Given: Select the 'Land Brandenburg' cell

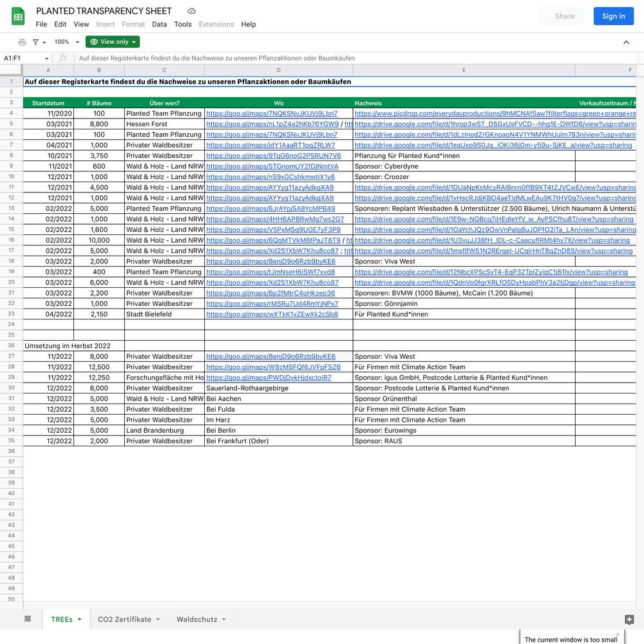Looking at the screenshot, I should click(x=164, y=430).
